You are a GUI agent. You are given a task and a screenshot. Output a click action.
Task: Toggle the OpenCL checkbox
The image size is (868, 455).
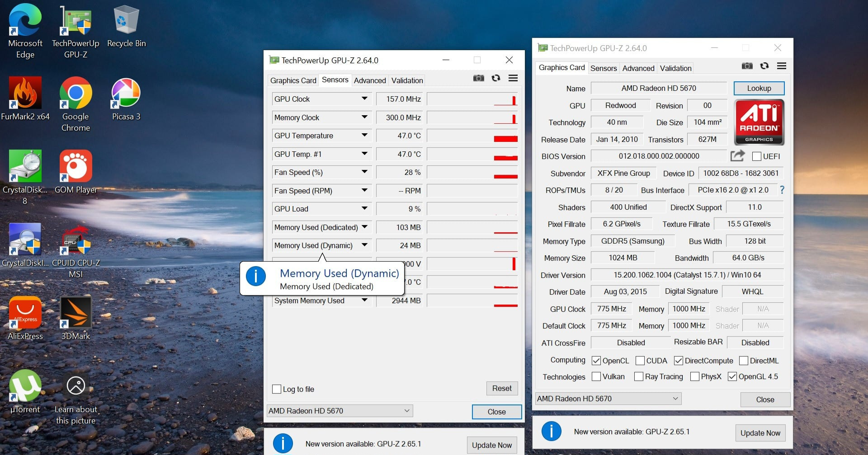click(x=596, y=361)
